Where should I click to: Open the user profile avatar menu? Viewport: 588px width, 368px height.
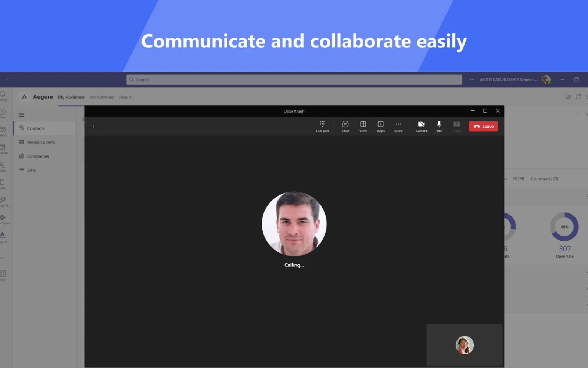(546, 80)
